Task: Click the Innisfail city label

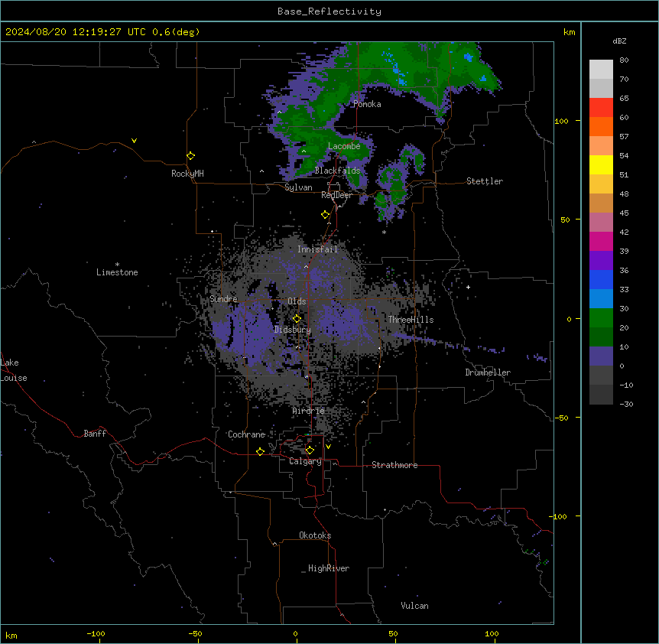Action: click(317, 249)
